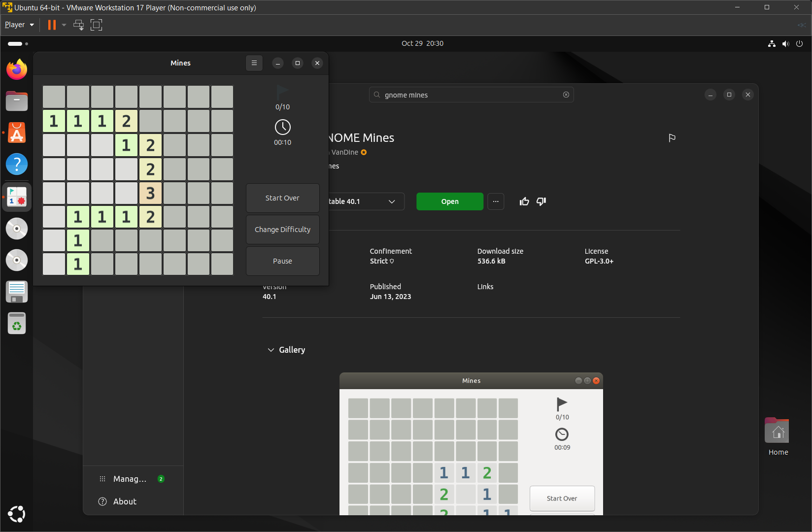Click the Links label
Screen dimensions: 812x532
[485, 287]
